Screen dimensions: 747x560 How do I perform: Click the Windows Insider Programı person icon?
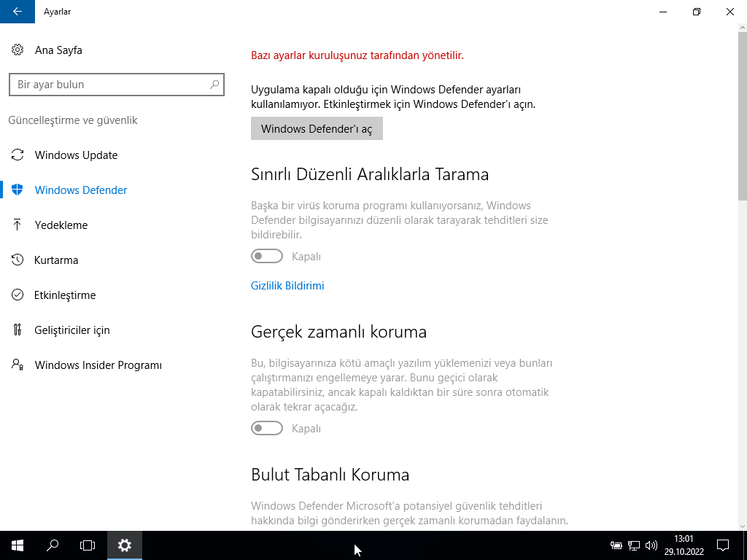[x=18, y=365]
